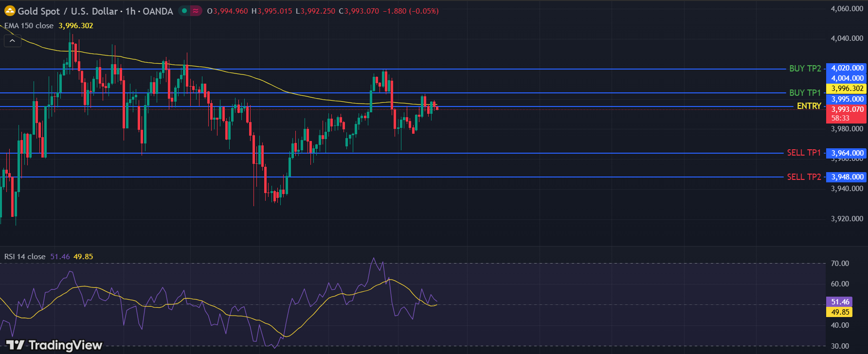868x354 pixels.
Task: Click the 4,020.000 price axis label
Action: (x=847, y=68)
